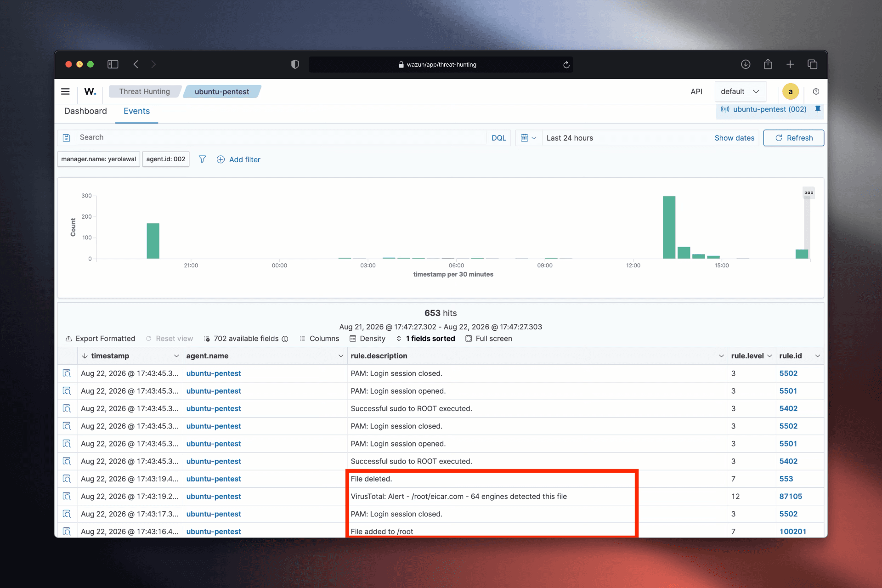Image resolution: width=882 pixels, height=588 pixels.
Task: Click the tallest histogram bar near 13:00
Action: point(669,227)
